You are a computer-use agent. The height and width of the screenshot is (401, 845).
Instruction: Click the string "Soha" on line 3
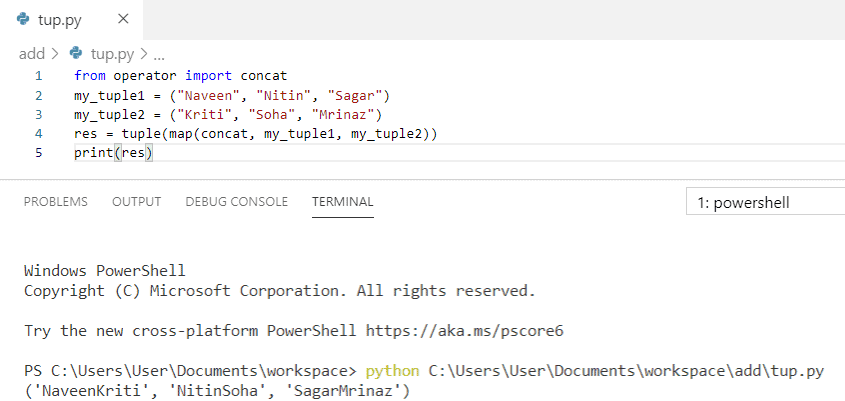(276, 115)
